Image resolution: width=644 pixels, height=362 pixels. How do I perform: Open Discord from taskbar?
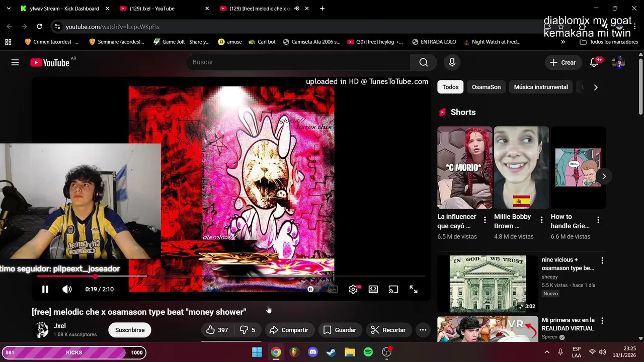(x=312, y=352)
